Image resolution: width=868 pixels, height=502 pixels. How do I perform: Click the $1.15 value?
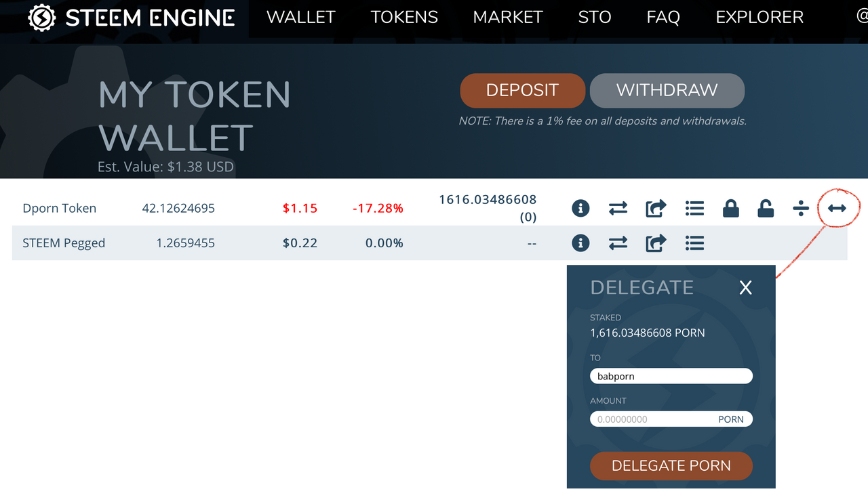(x=300, y=209)
